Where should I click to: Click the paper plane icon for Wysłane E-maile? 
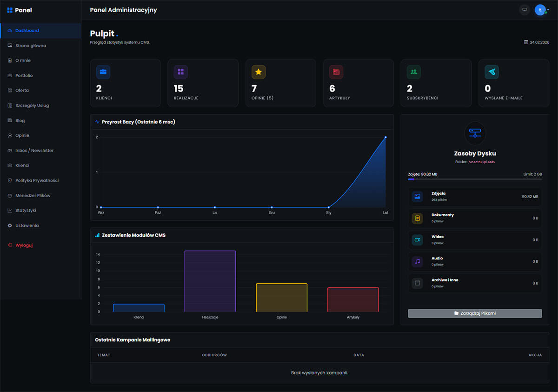pos(492,72)
